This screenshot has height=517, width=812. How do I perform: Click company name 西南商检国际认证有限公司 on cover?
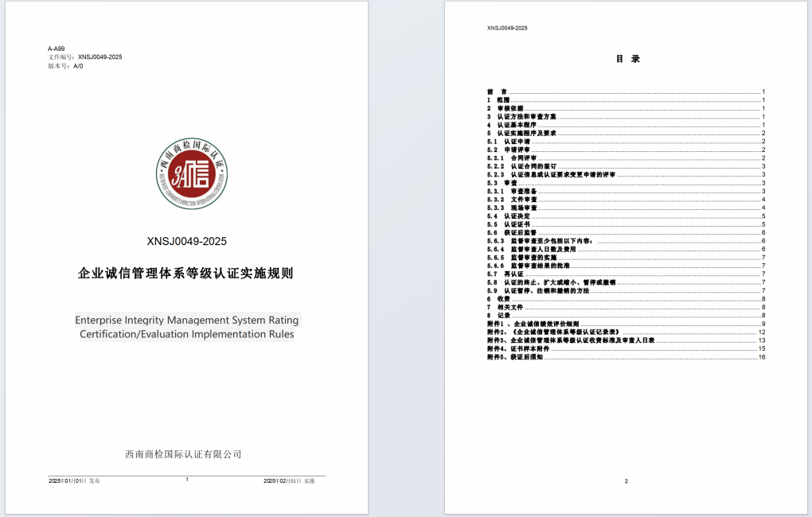tap(183, 454)
